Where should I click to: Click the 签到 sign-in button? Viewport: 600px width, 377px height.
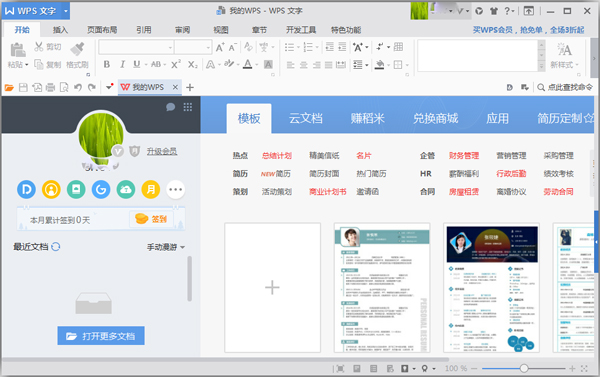[152, 219]
